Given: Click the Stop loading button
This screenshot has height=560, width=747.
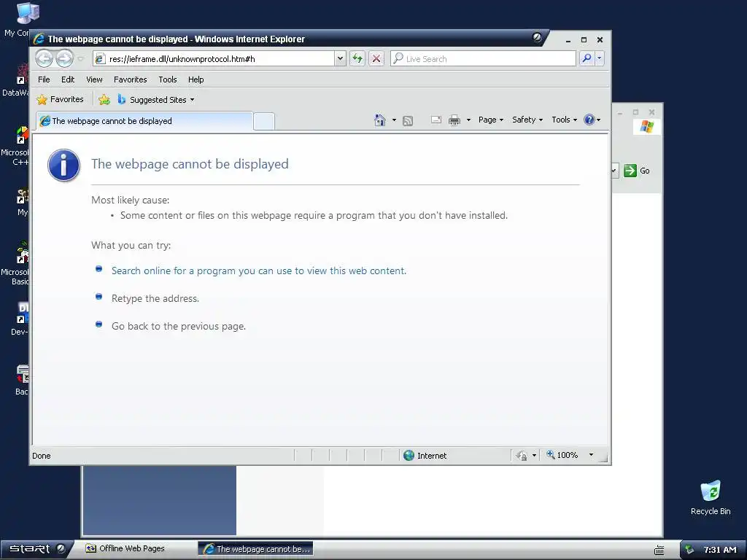Looking at the screenshot, I should [x=376, y=58].
